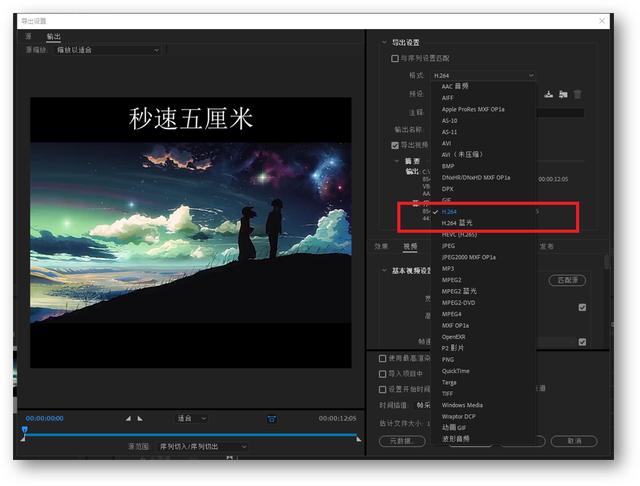640x486 pixels.
Task: Enable use maximum render quality checkbox
Action: 382,359
